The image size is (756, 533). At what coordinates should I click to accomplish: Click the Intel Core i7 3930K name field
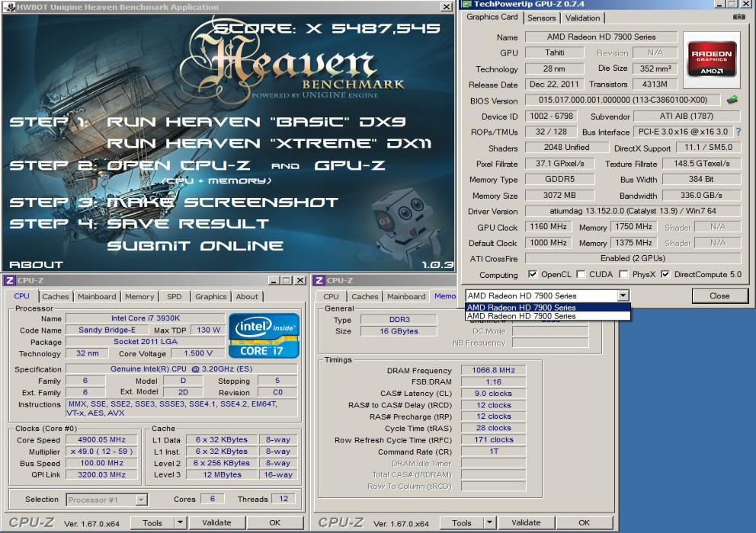145,318
